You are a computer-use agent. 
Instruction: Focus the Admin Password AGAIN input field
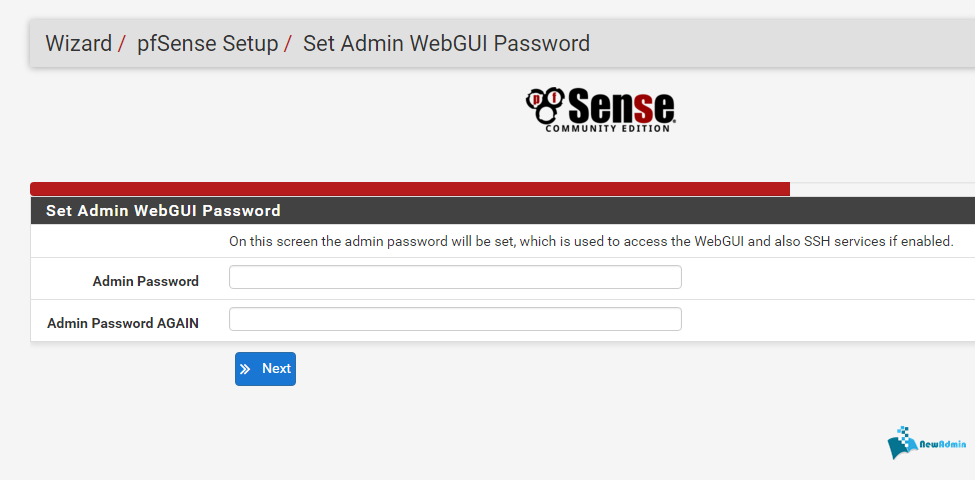click(x=455, y=319)
